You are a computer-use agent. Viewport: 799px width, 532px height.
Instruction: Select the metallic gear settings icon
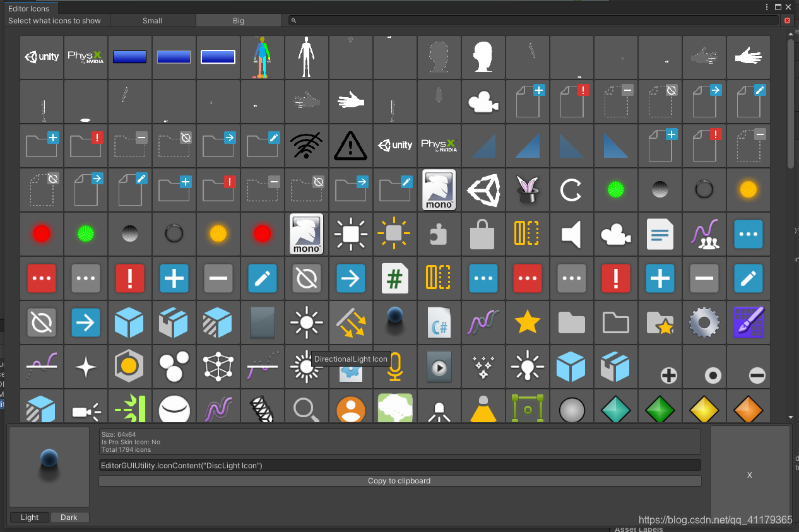click(x=704, y=322)
